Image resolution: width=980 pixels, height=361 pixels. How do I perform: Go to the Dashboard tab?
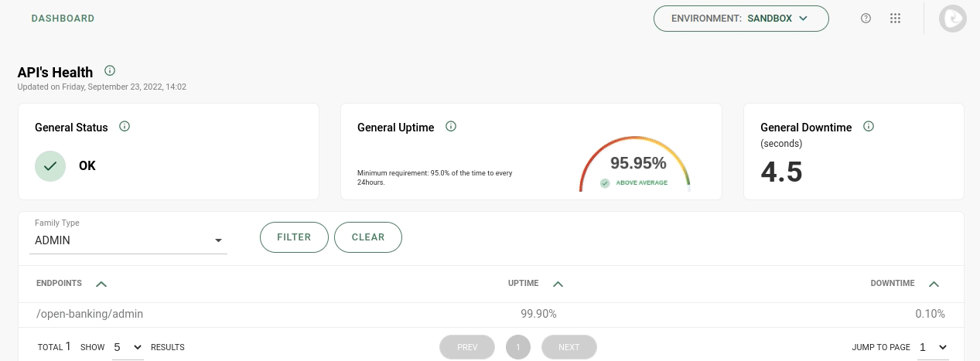(x=63, y=19)
